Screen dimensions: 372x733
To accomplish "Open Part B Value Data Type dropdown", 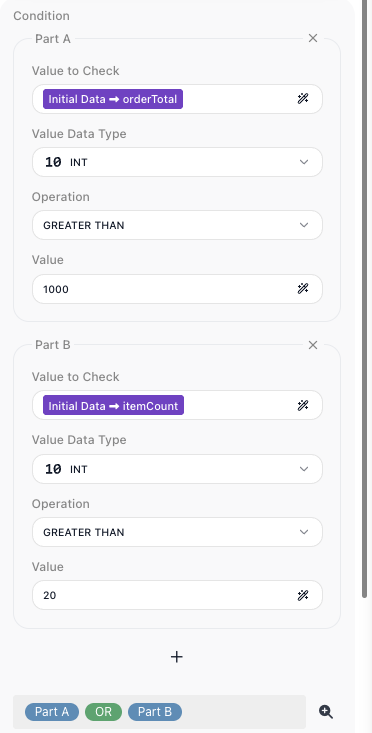I will [177, 469].
